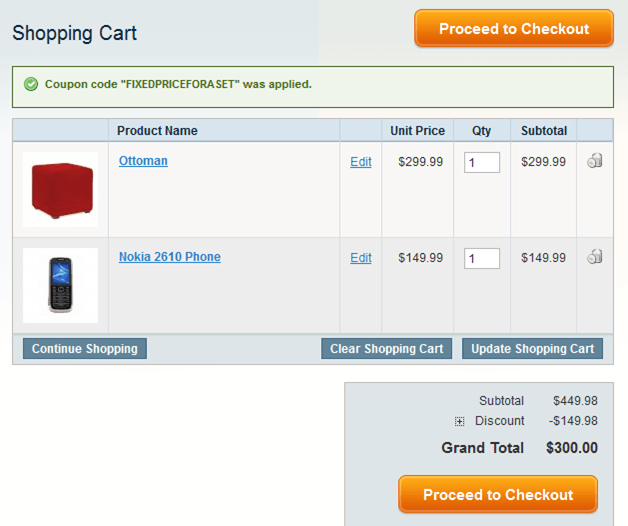Click the Product Name column header
Viewport: 628px width, 526px height.
point(157,131)
